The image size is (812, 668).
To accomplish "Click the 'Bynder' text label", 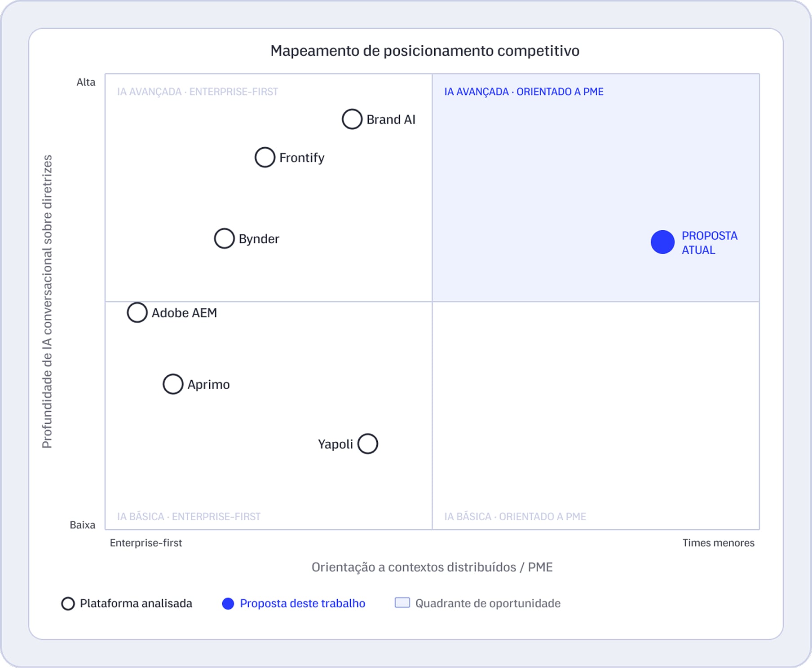I will 259,239.
